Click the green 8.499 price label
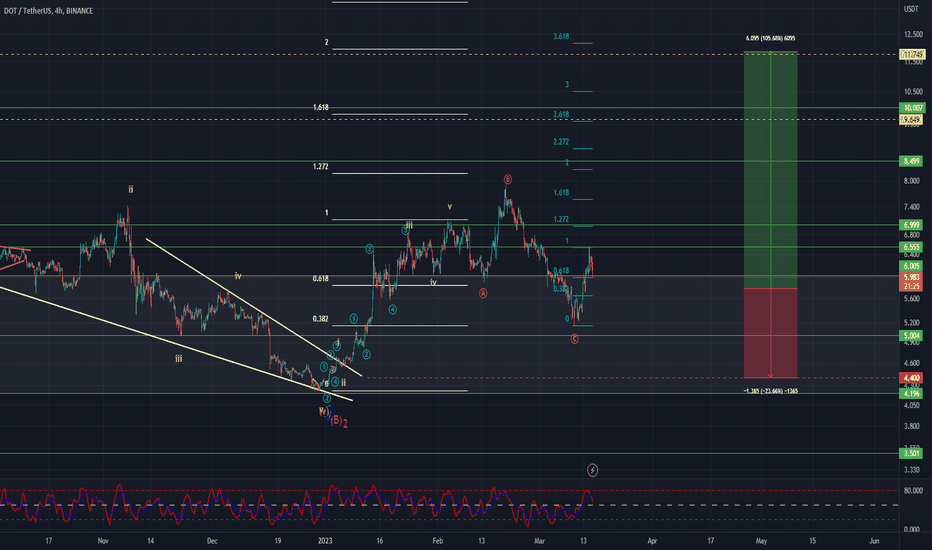The image size is (932, 550). 911,161
